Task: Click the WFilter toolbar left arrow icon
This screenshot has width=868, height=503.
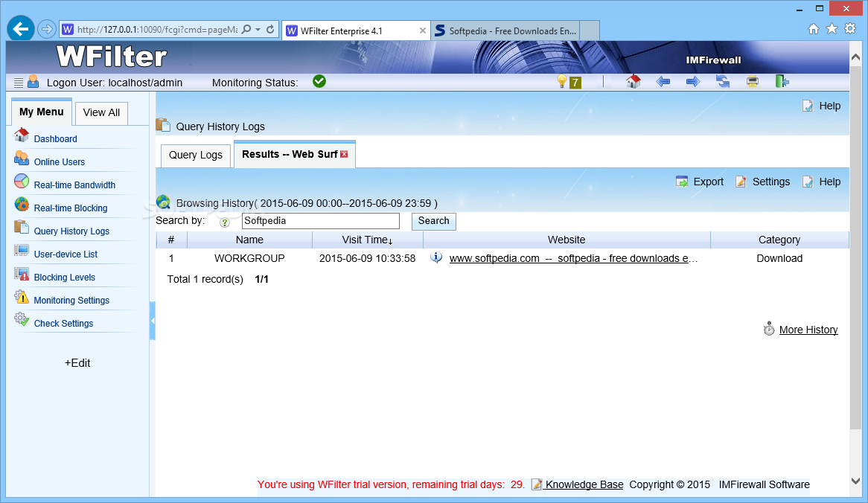Action: tap(663, 82)
